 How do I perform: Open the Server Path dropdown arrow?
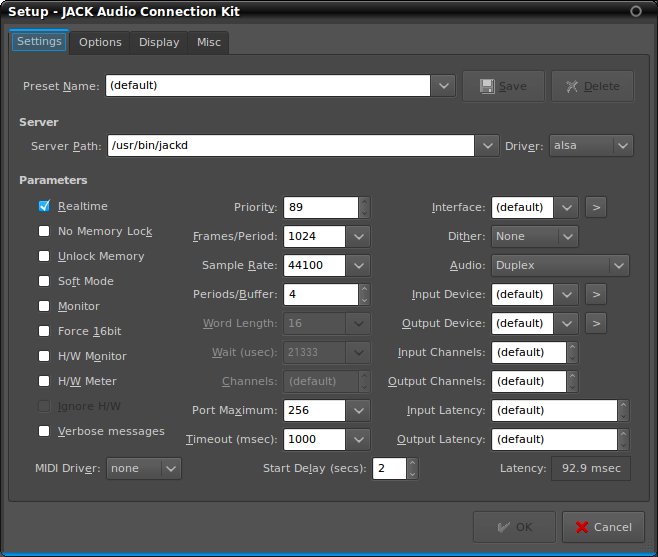(x=487, y=146)
